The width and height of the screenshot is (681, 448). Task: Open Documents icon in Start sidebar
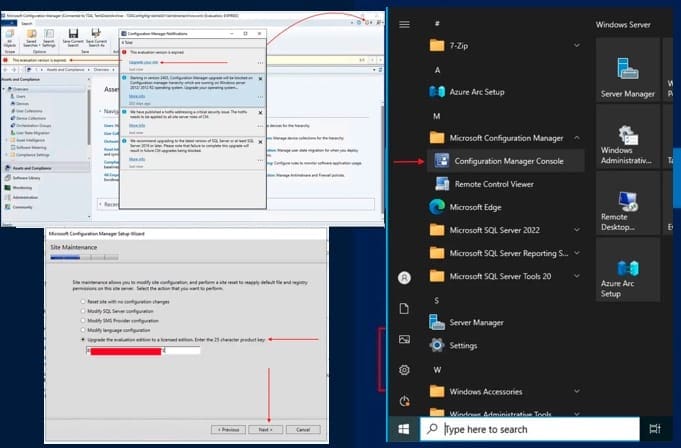[x=404, y=309]
